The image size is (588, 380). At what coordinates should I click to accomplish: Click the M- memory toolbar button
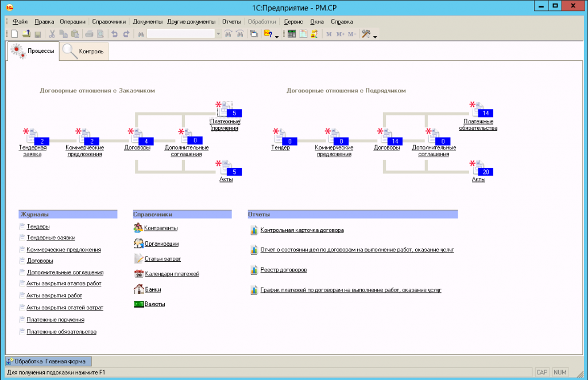[x=352, y=34]
